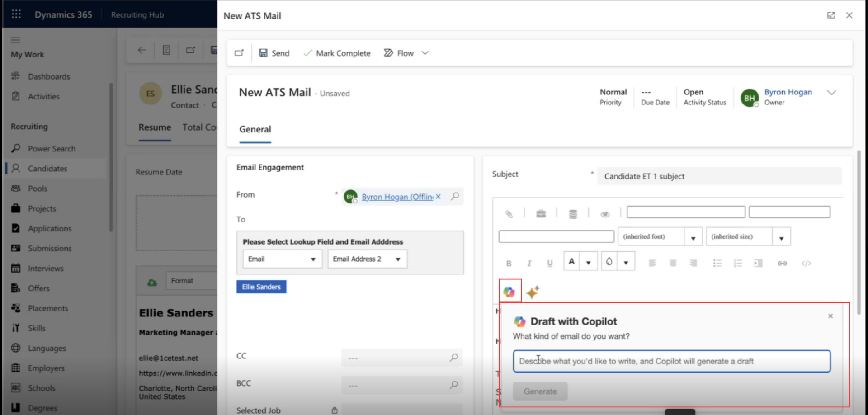Open Skills in the sidebar
This screenshot has width=868, height=415.
tap(37, 328)
